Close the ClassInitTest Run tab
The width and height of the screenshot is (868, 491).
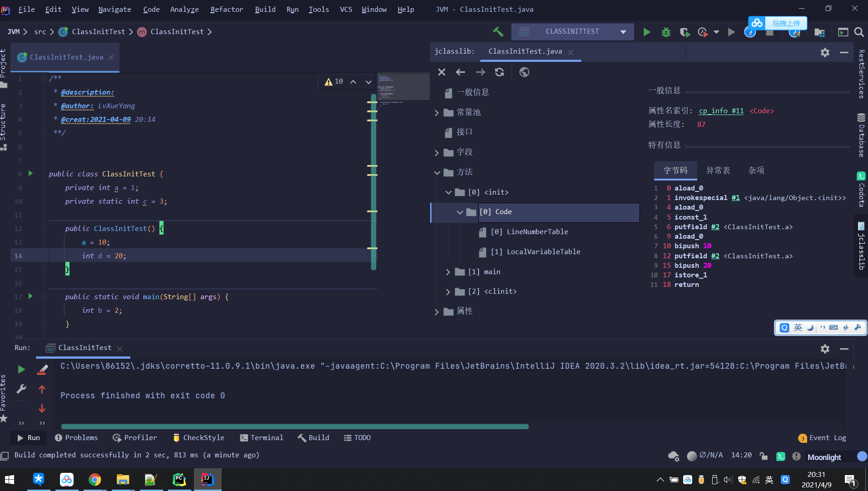tap(119, 349)
